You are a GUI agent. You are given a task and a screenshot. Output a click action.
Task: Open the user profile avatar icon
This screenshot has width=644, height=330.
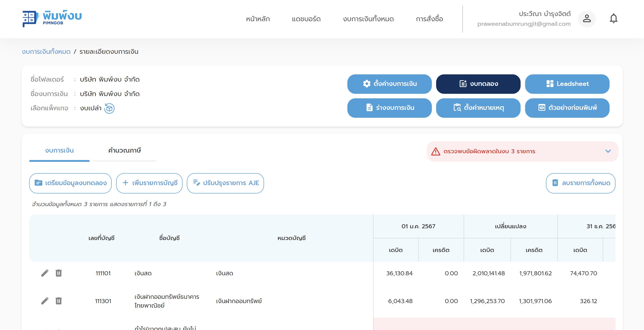586,19
